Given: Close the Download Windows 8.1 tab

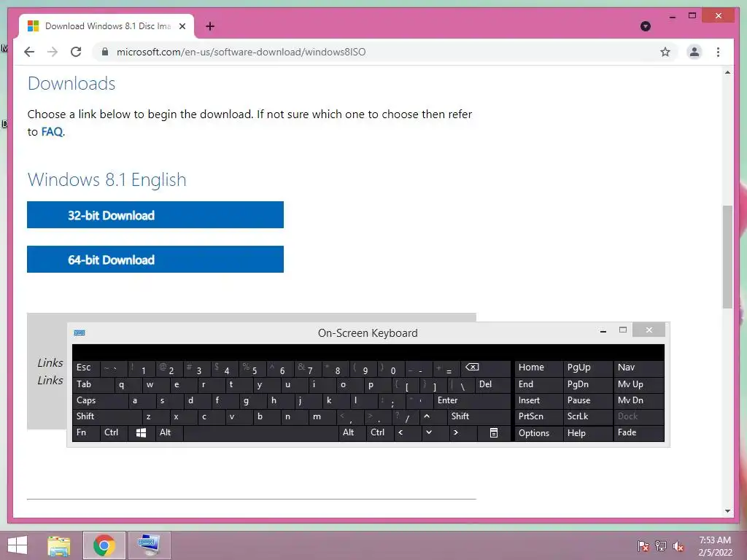Looking at the screenshot, I should click(x=182, y=26).
